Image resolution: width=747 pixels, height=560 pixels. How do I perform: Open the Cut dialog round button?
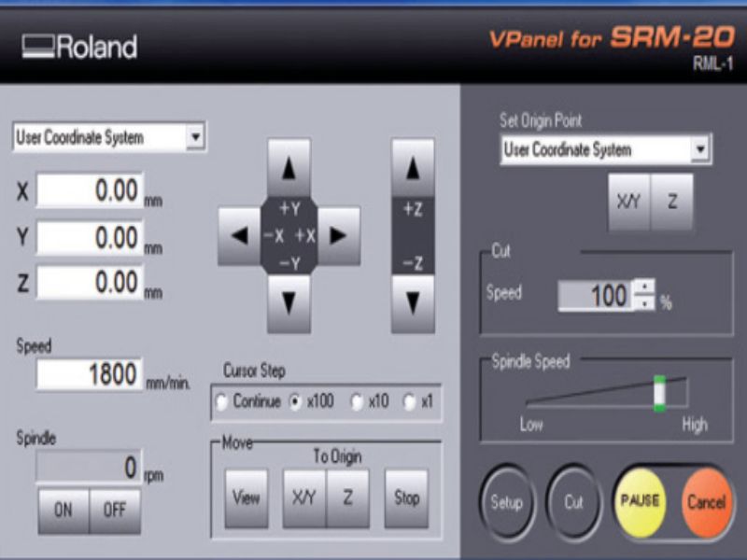tap(573, 502)
